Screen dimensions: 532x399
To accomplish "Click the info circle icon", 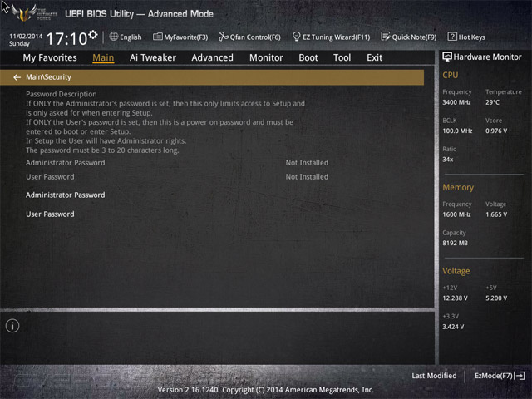I will tap(12, 326).
